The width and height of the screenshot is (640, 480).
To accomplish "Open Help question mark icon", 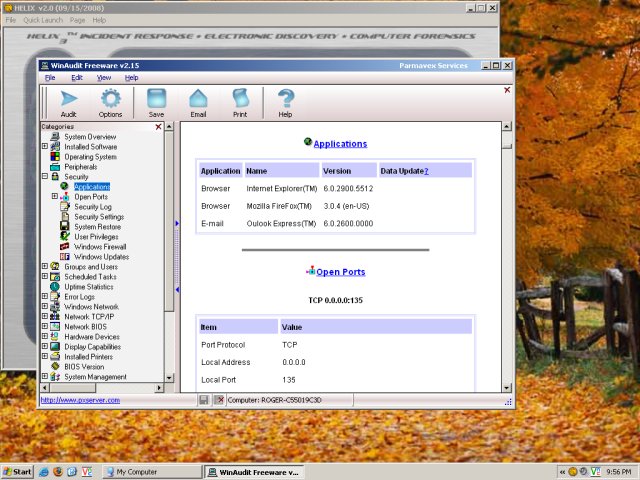I will click(285, 102).
